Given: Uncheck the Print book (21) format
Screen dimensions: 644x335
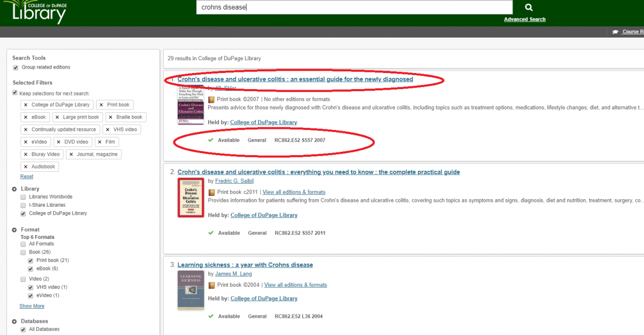Looking at the screenshot, I should (31, 260).
